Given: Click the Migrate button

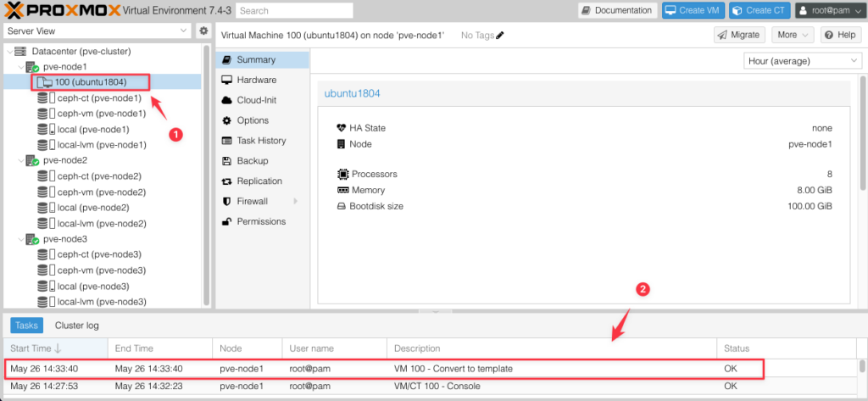Looking at the screenshot, I should pos(739,35).
